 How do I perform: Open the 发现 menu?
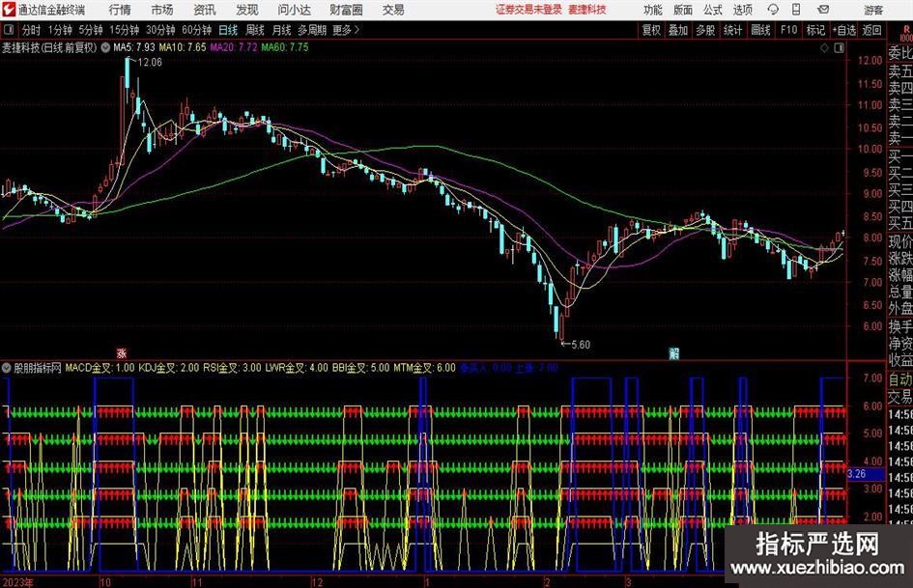(x=247, y=10)
